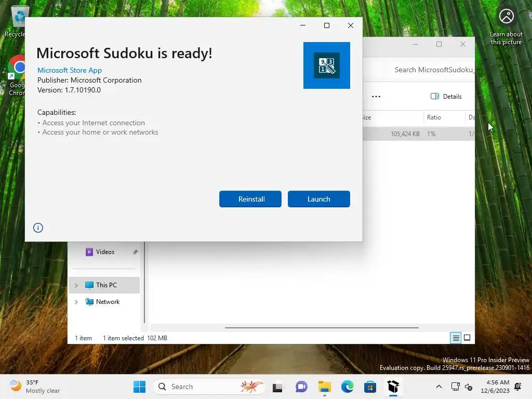
Task: Open the Google Chrome desktop shortcut
Action: [x=16, y=75]
